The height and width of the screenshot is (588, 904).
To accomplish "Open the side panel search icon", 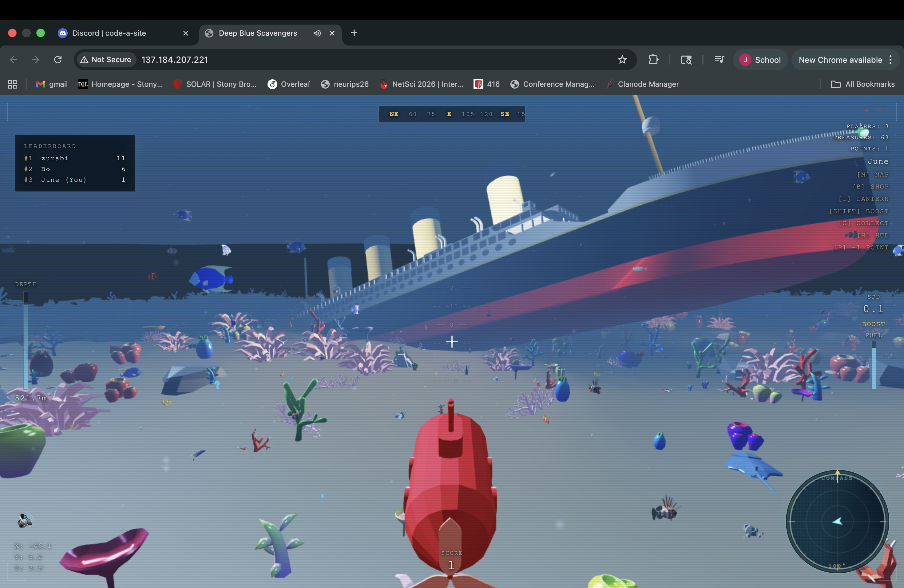I will [686, 60].
